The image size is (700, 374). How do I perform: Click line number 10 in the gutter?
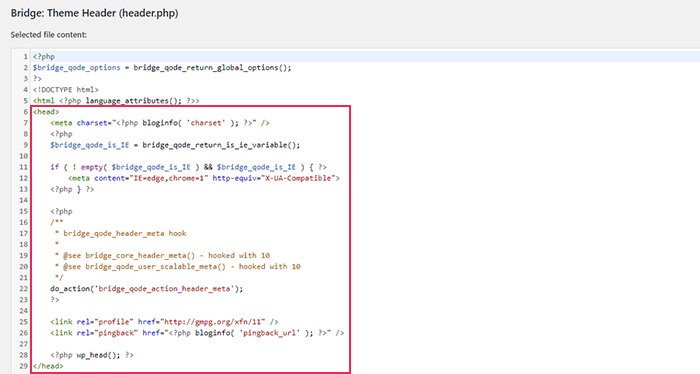tap(24, 156)
